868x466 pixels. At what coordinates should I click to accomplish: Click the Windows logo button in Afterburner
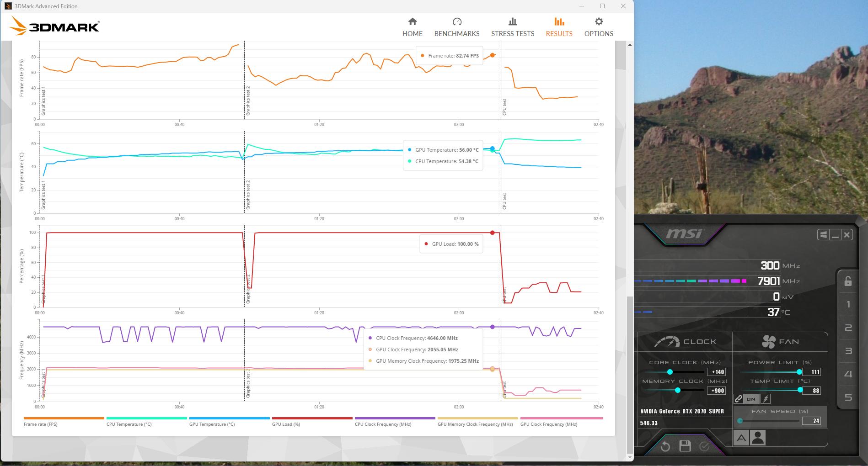tap(824, 235)
